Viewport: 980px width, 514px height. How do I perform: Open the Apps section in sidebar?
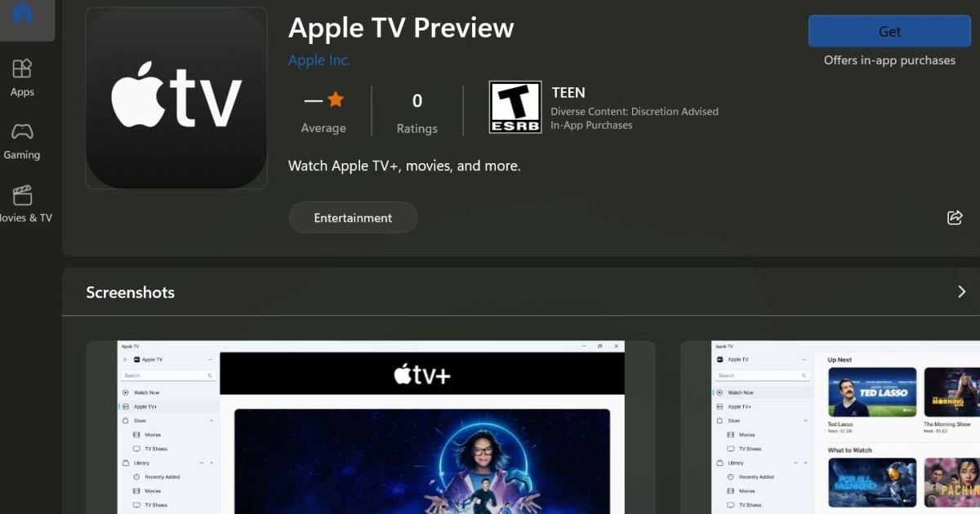[x=22, y=78]
